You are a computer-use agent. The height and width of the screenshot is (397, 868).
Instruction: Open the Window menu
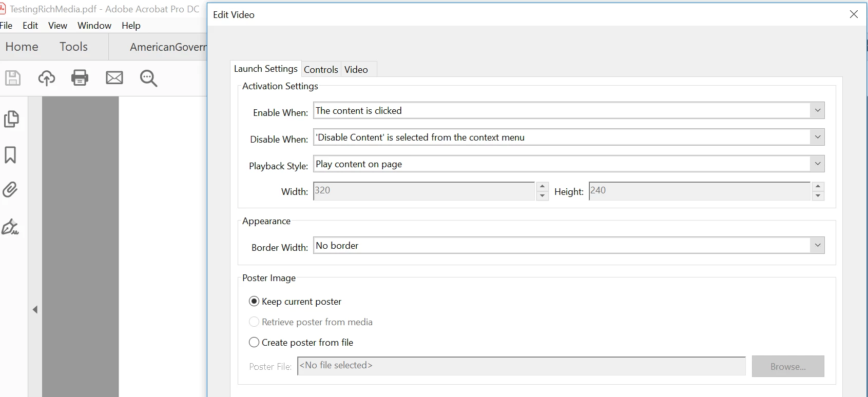[x=94, y=26]
